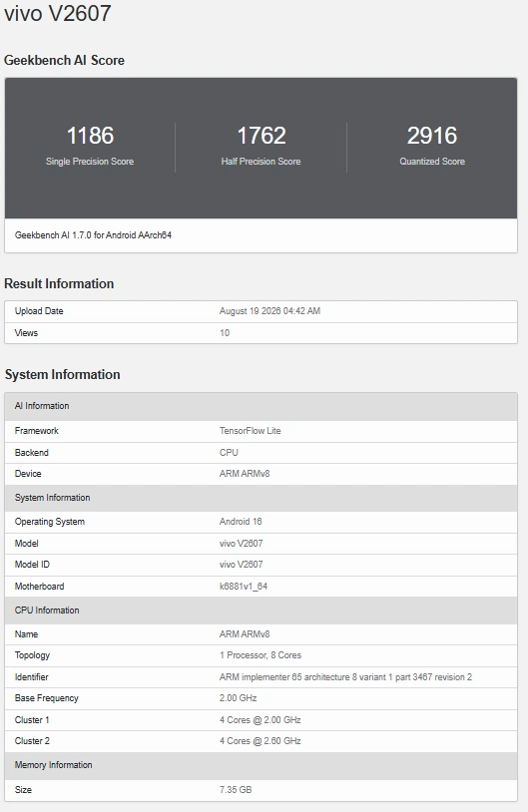Viewport: 528px width, 812px height.
Task: Select the Device value 'ARM ARMv8'
Action: pos(245,474)
